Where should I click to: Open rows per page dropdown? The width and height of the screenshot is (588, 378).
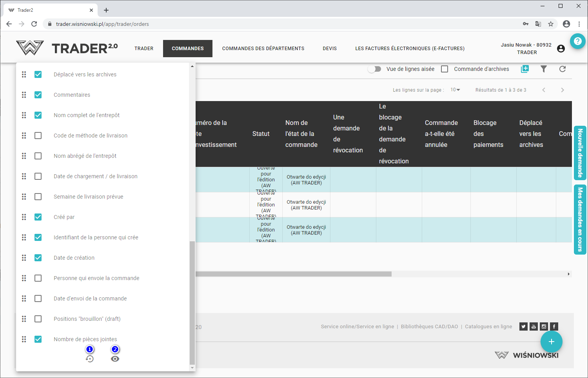tap(455, 90)
